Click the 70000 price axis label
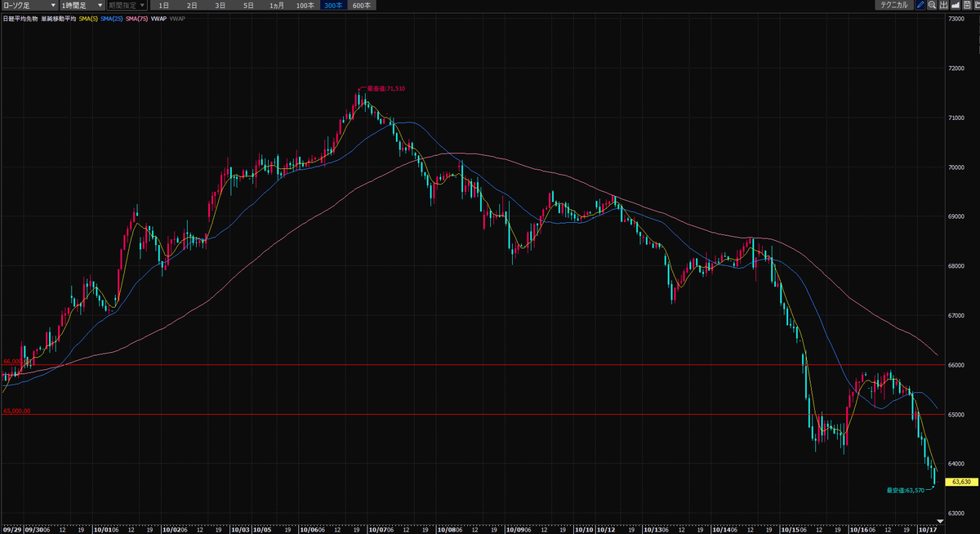Screen dimensions: 980x534 957,167
